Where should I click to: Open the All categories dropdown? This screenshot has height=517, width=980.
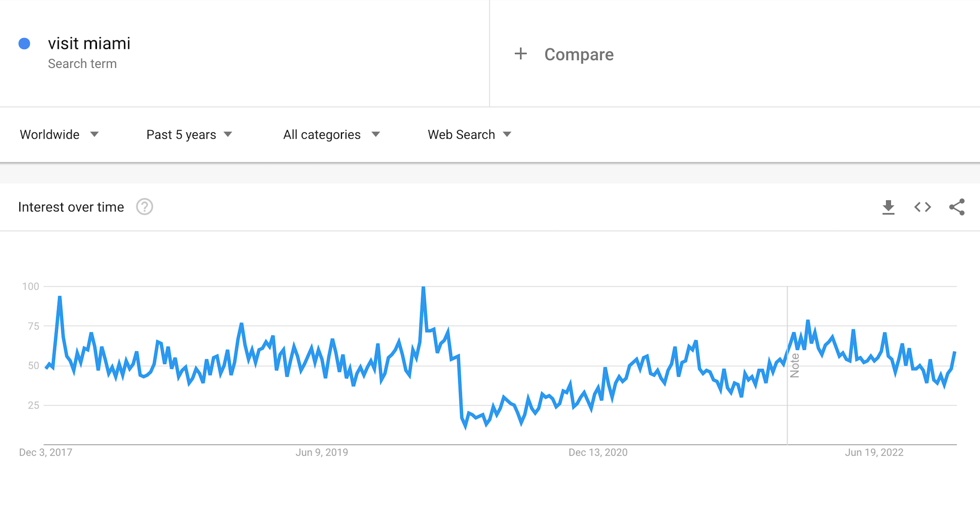click(332, 134)
